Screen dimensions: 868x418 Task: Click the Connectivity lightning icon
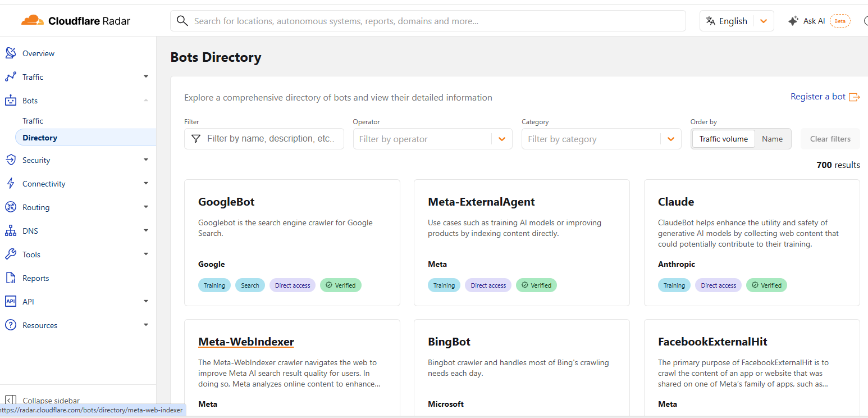(11, 184)
